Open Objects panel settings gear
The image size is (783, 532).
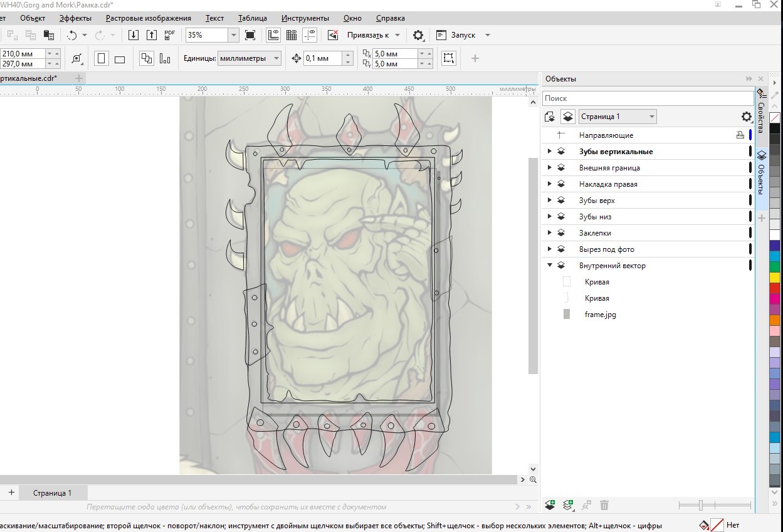(x=746, y=117)
